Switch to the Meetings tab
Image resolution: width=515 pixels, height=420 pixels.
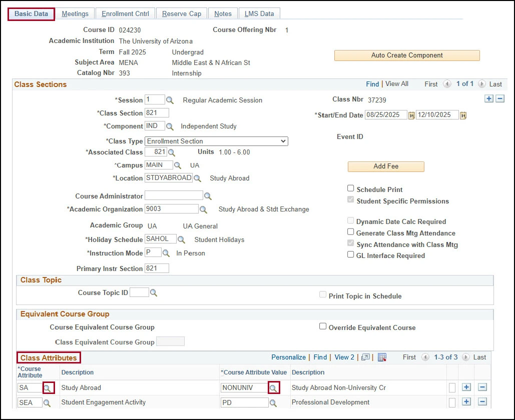pos(75,14)
